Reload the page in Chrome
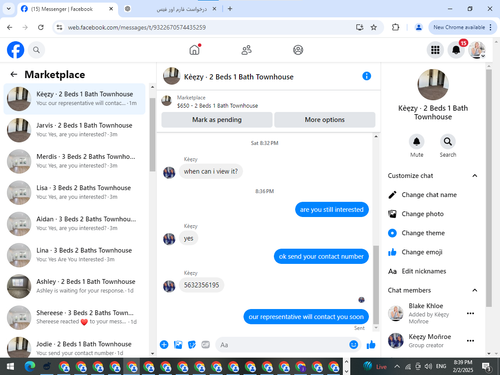Image resolution: width=500 pixels, height=375 pixels. 41,27
